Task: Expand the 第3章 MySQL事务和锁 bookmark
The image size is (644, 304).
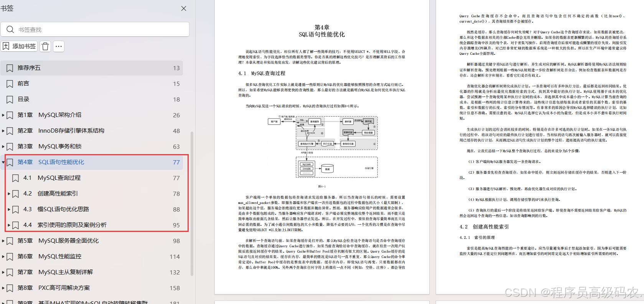Action: (x=3, y=146)
